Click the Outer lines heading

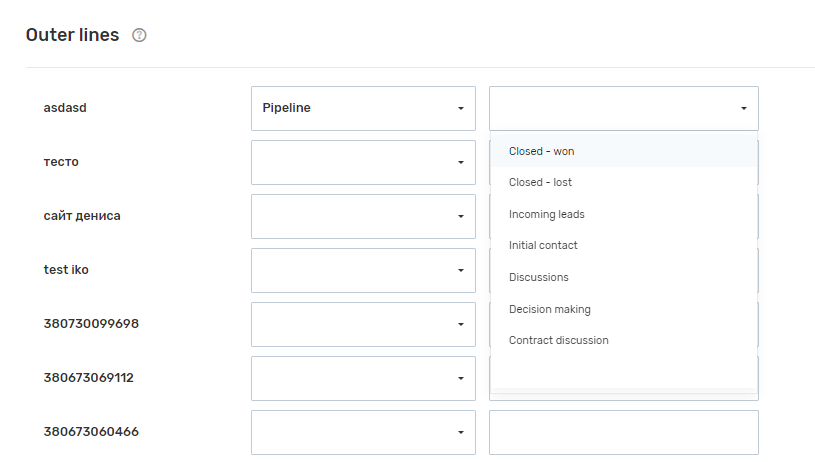click(72, 35)
